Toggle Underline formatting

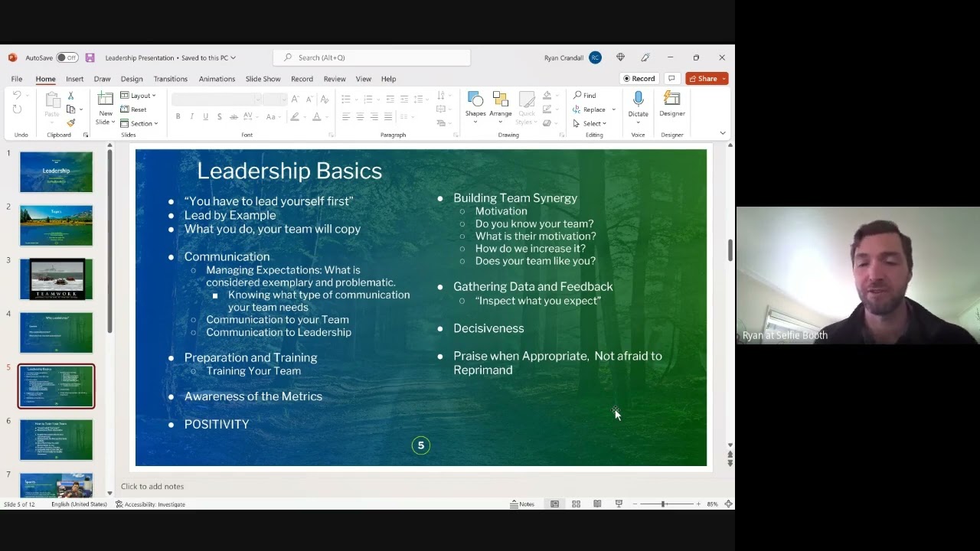205,116
